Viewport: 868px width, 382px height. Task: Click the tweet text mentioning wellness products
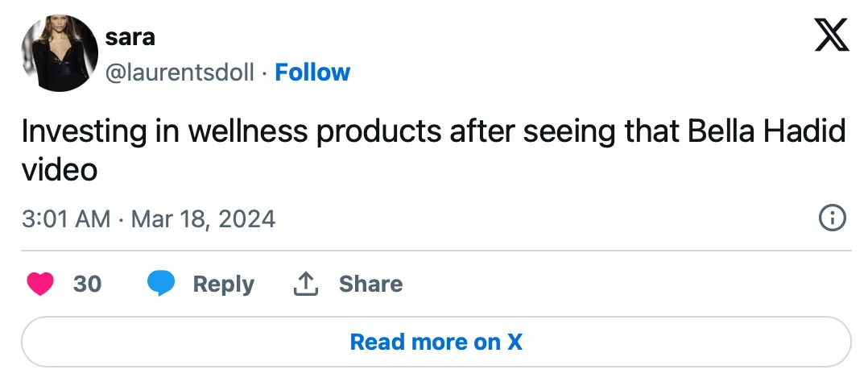(434, 150)
